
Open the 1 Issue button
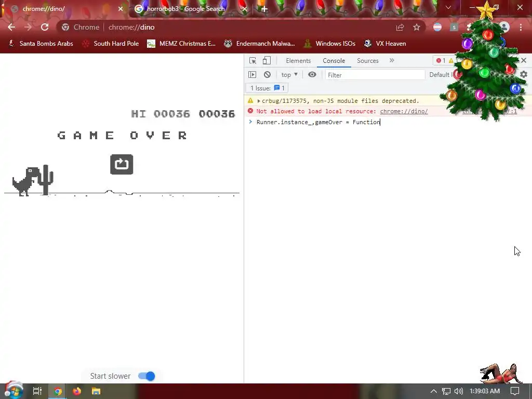tap(267, 88)
